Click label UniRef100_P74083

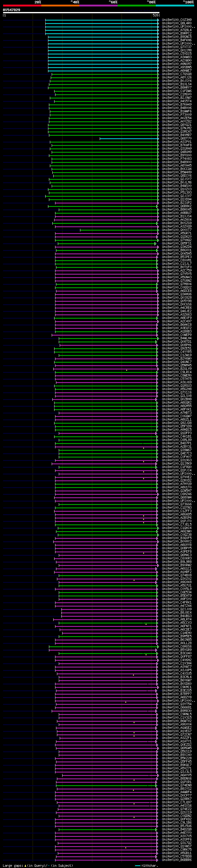tap(177, 159)
